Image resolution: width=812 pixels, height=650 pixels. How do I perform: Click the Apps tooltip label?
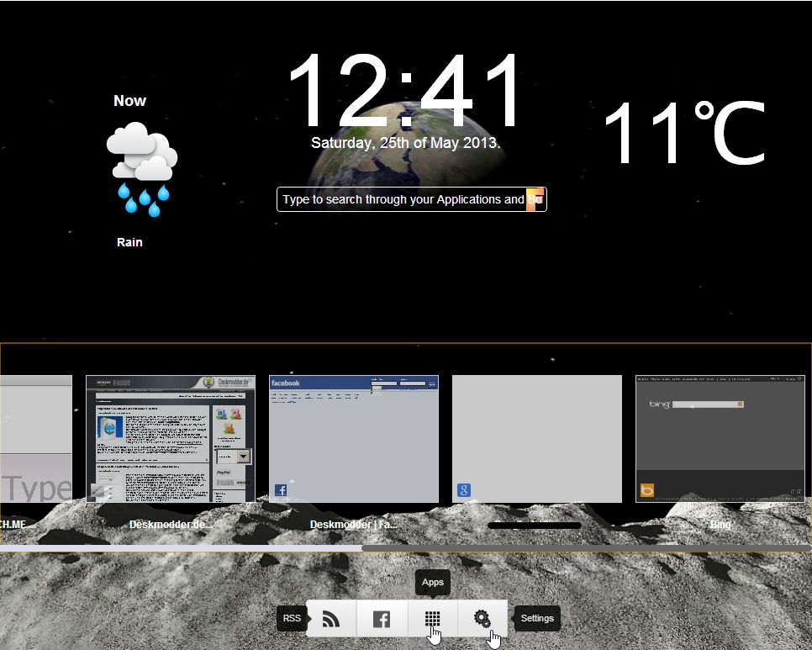tap(432, 582)
